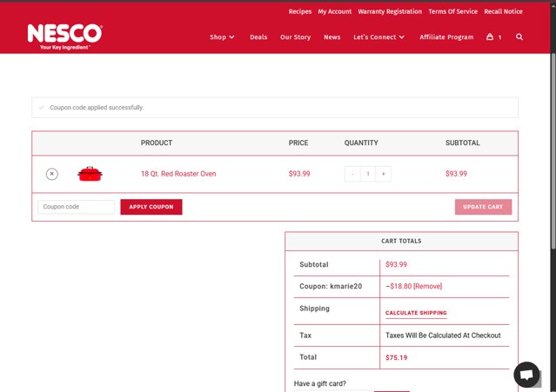556x392 pixels.
Task: Click the quantity number field
Action: (368, 174)
